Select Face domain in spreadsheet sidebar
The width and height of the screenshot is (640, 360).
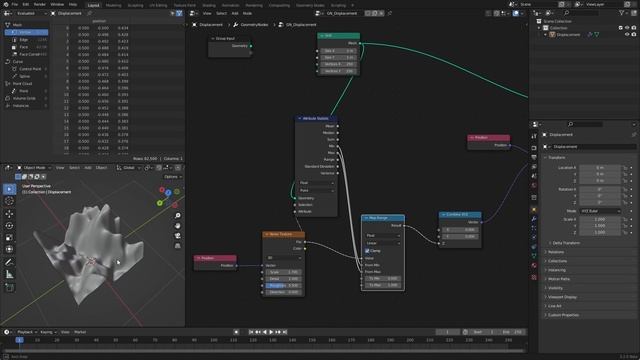pos(27,47)
